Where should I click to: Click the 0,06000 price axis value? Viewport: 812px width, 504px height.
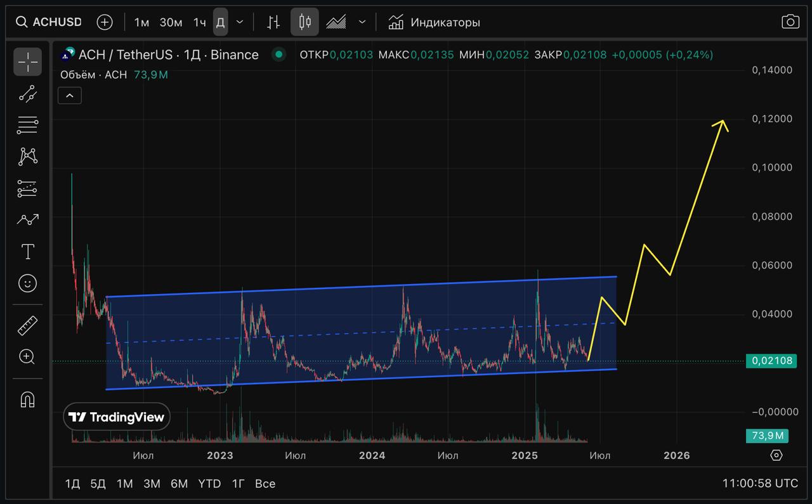click(772, 265)
